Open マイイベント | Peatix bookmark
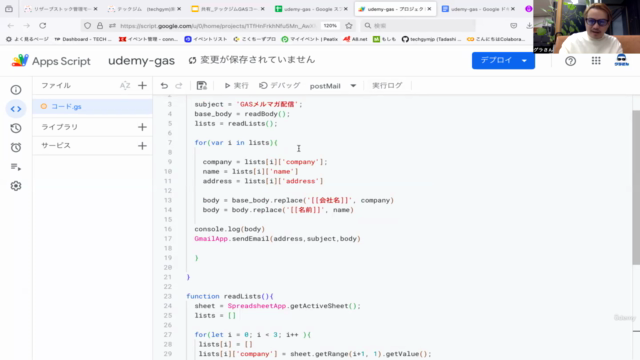The image size is (640, 360). (310, 39)
